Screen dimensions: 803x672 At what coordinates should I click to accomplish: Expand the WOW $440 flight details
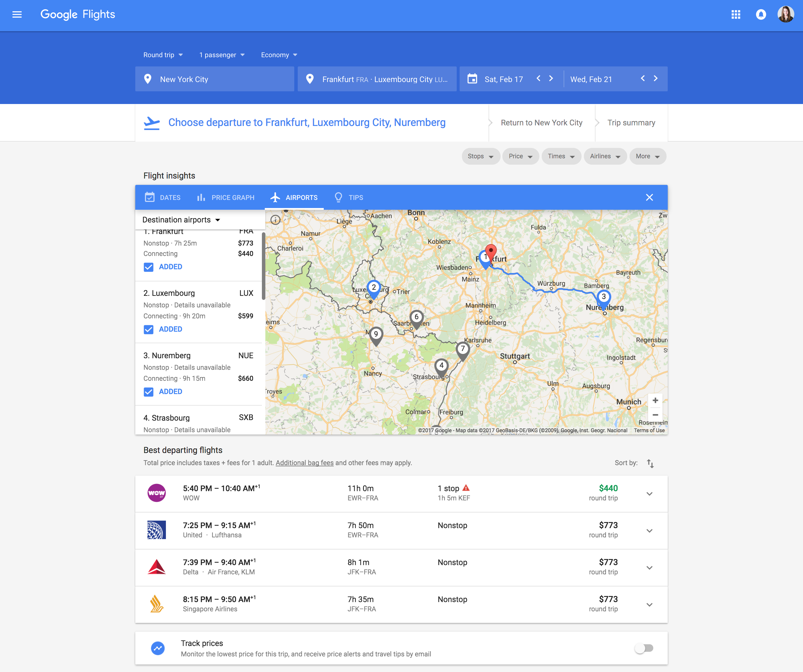(649, 493)
